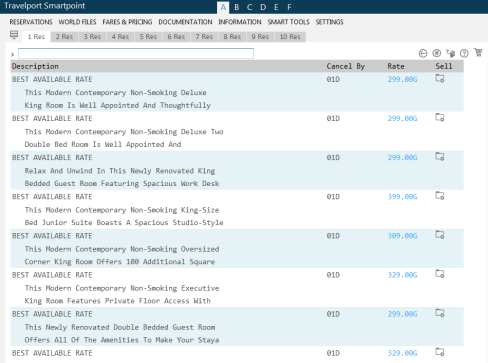This screenshot has width=488, height=363.
Task: Open the 299.00G rate for Renovated King Bedded
Action: [x=402, y=157]
